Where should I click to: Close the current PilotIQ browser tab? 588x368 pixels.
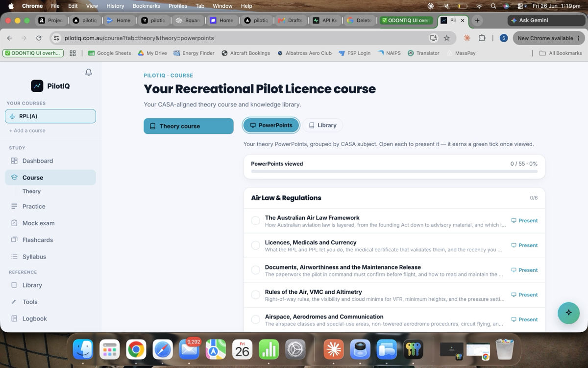(x=462, y=21)
